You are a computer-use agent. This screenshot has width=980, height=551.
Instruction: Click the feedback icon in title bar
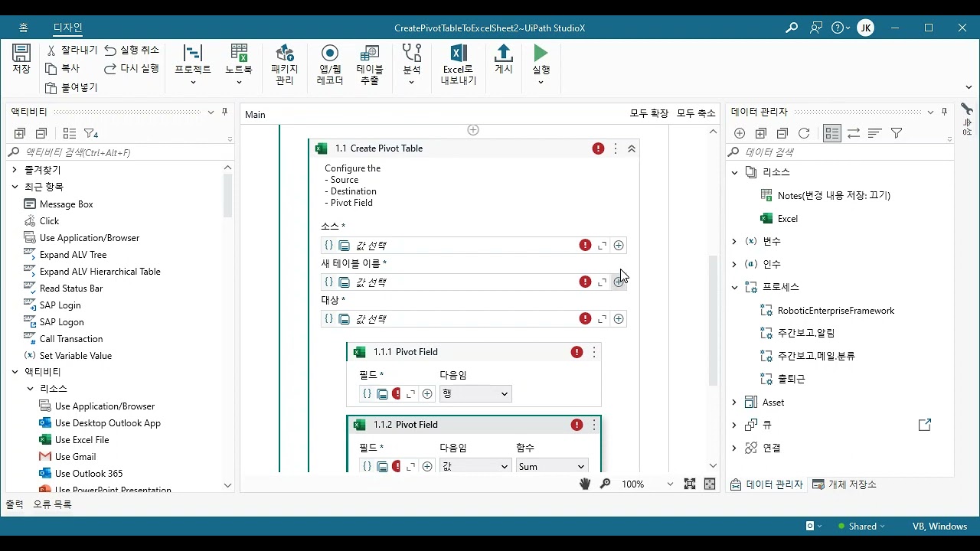click(816, 28)
